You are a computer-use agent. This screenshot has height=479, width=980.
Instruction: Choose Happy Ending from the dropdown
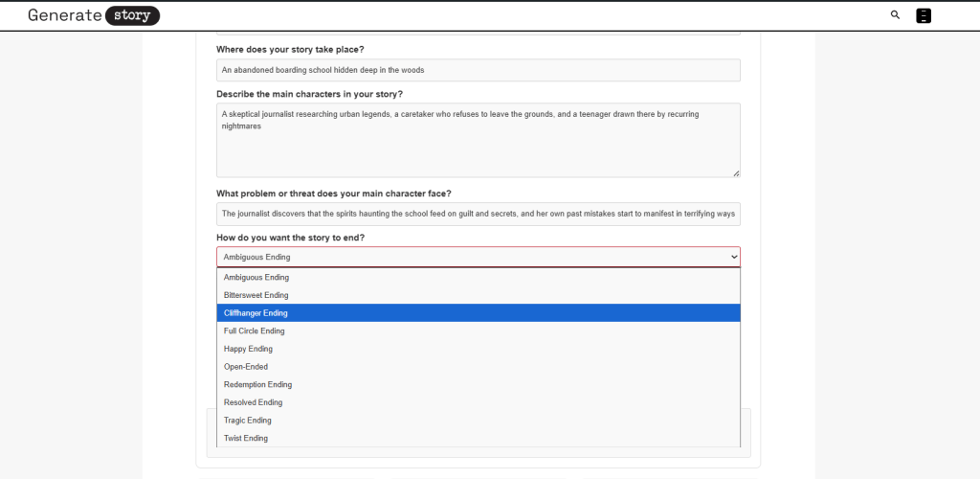pyautogui.click(x=249, y=349)
